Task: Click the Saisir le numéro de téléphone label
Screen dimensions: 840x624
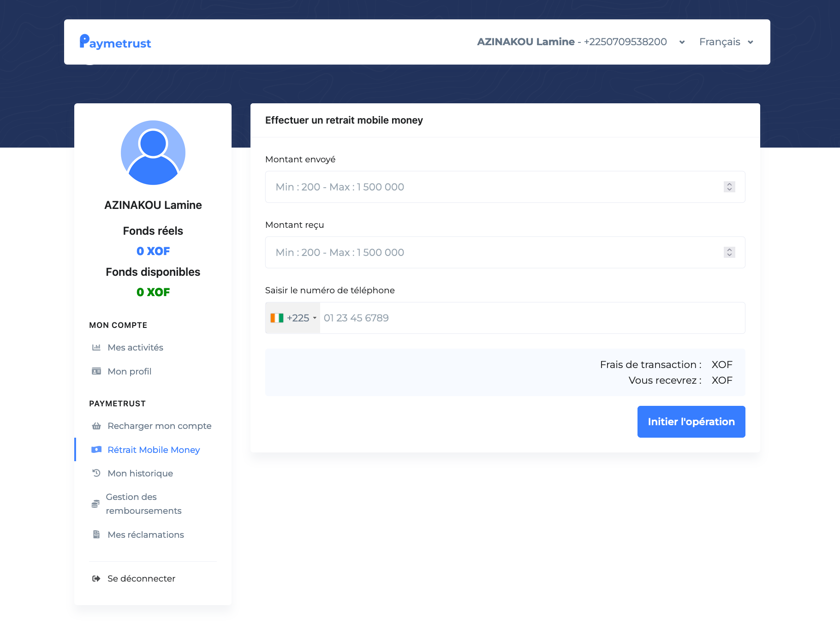Action: click(330, 290)
